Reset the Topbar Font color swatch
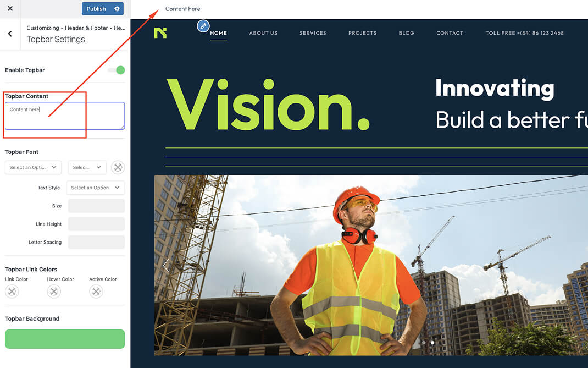 point(118,167)
